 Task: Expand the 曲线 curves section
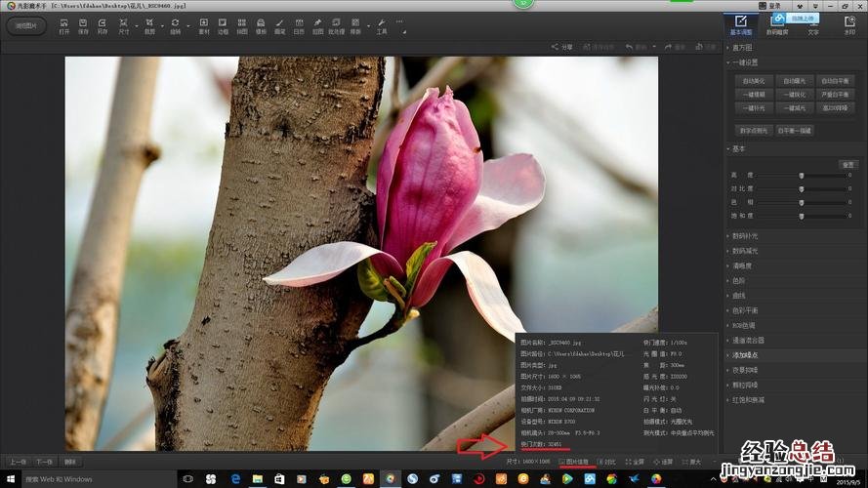point(739,295)
